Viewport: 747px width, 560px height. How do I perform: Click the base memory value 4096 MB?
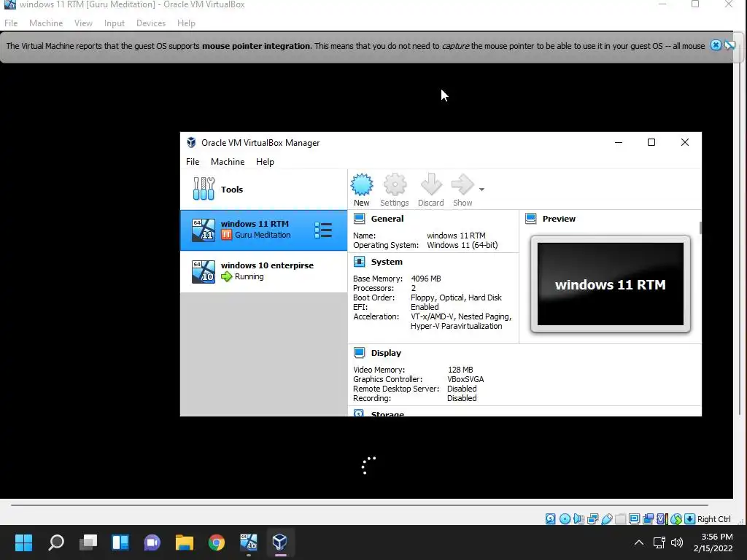coord(426,279)
